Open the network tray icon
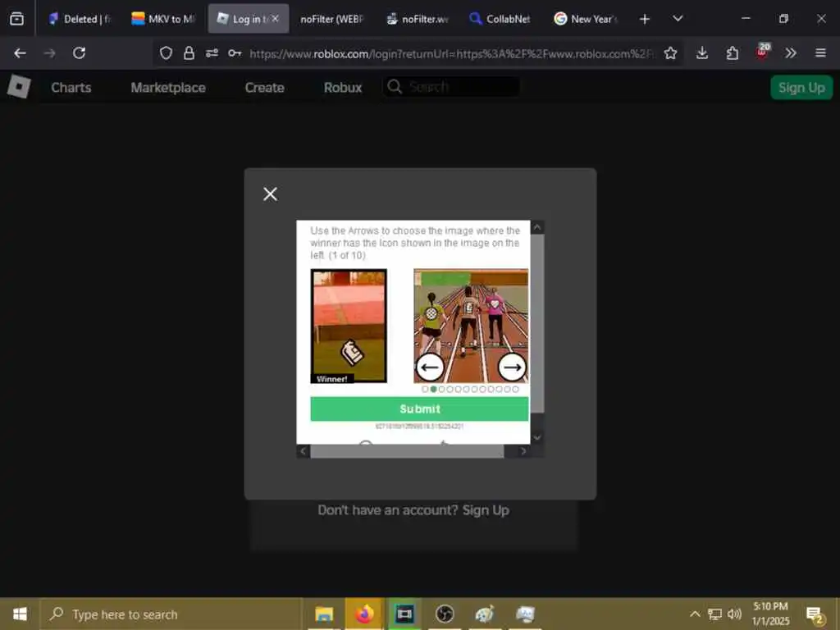This screenshot has width=840, height=630. (x=714, y=614)
